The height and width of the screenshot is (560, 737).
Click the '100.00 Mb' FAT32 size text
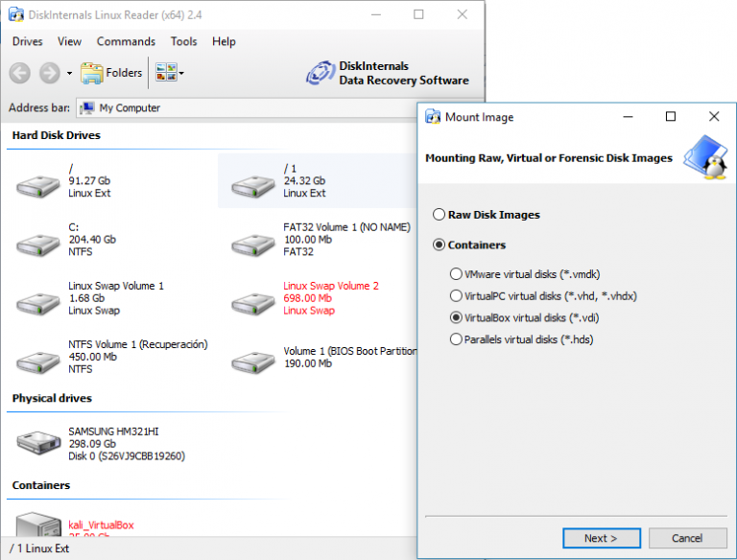click(308, 240)
